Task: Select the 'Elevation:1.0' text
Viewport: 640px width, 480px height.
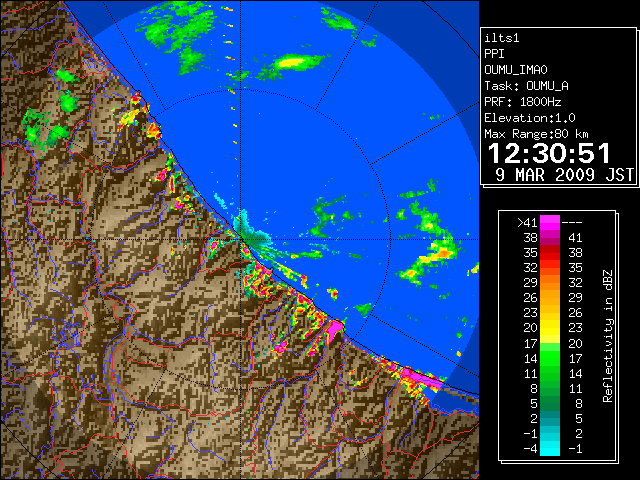Action: (x=530, y=118)
